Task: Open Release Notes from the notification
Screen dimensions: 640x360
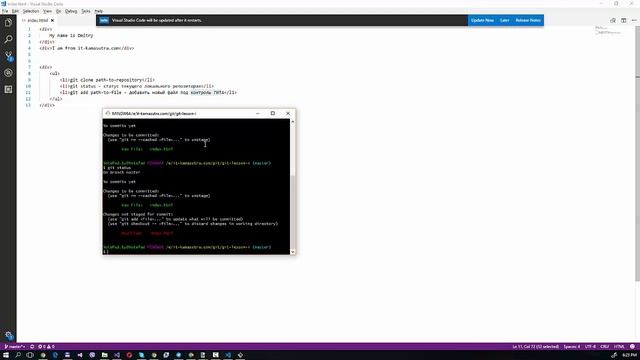Action: pos(528,20)
